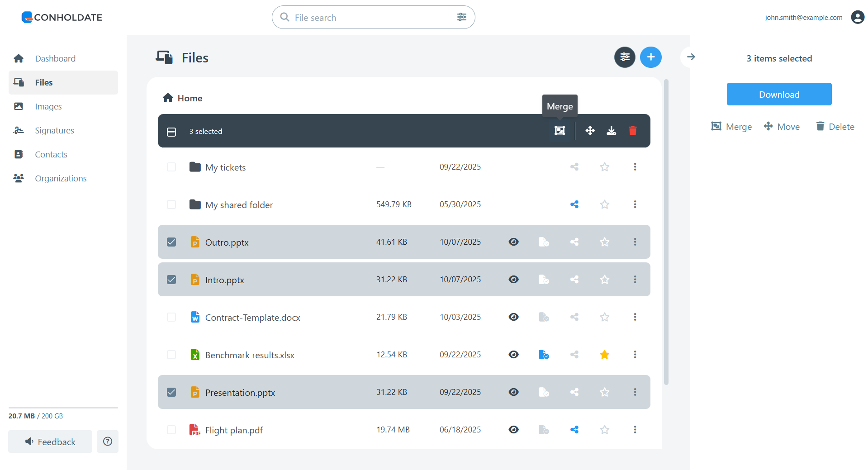The width and height of the screenshot is (868, 470).
Task: Click the Merge icon in selection toolbar
Action: [x=560, y=131]
